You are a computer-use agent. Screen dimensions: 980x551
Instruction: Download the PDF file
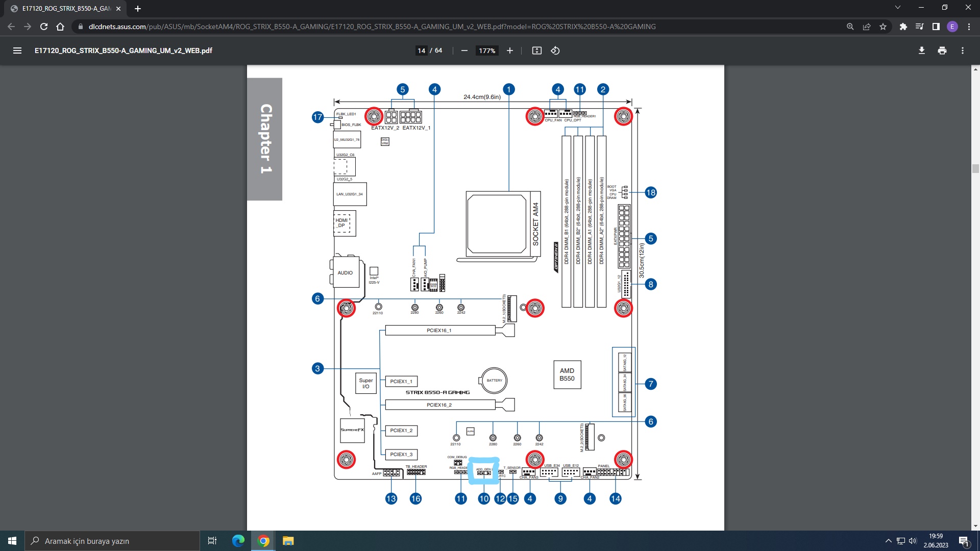(x=922, y=51)
